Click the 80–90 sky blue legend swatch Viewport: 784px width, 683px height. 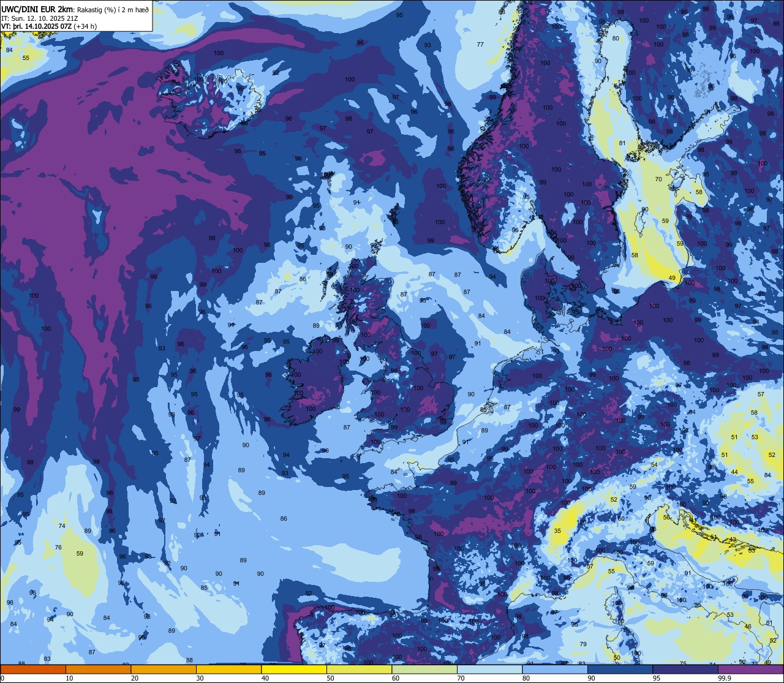pos(555,670)
